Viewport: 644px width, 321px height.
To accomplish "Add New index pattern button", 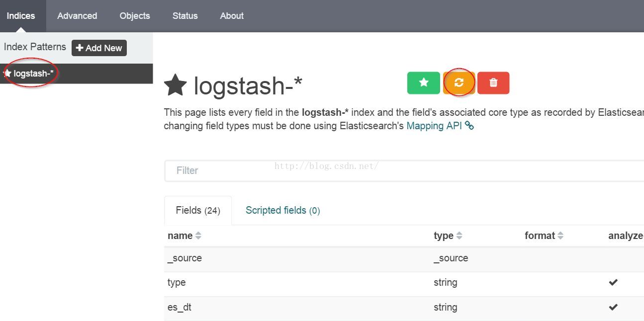I will (99, 48).
